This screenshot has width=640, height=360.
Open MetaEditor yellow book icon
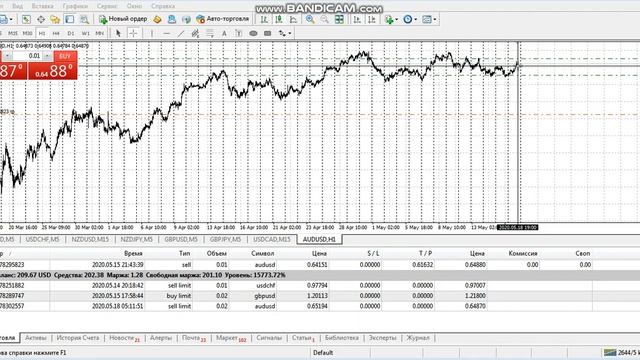[157, 19]
